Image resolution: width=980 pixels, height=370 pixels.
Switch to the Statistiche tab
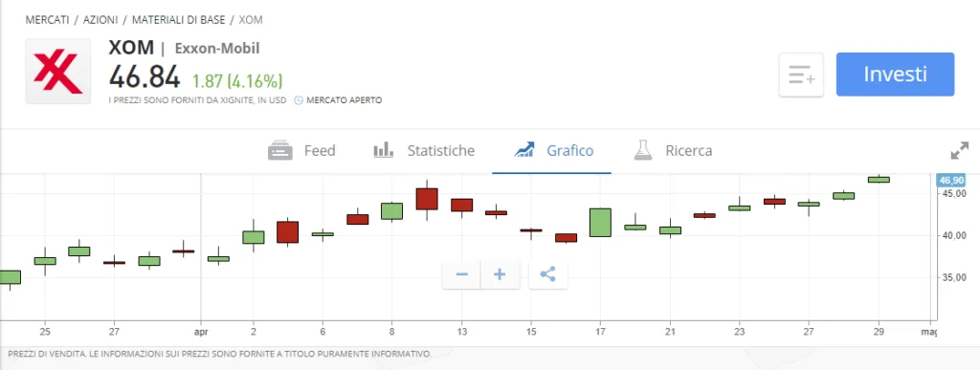tap(424, 150)
